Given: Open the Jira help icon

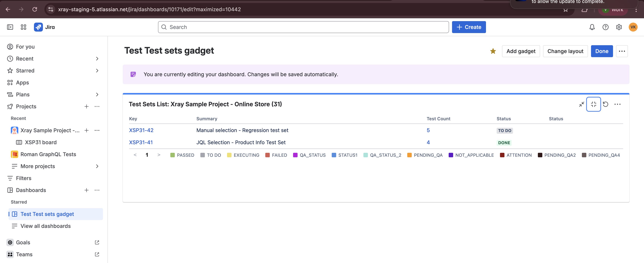Looking at the screenshot, I should click(x=605, y=27).
